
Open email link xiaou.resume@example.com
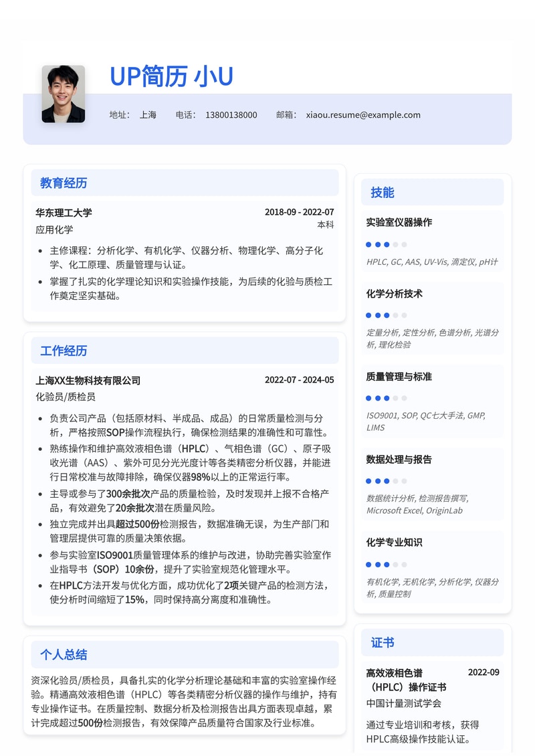click(x=362, y=114)
